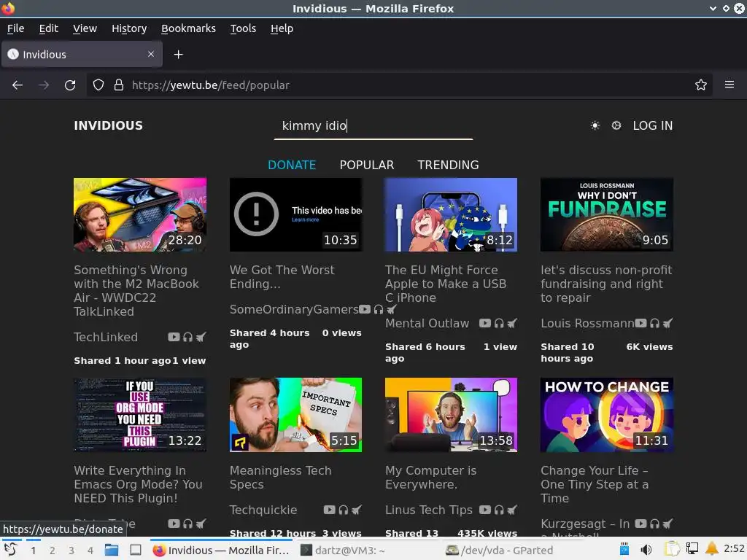Open the Firefox hamburger application menu
The width and height of the screenshot is (747, 560).
click(729, 85)
